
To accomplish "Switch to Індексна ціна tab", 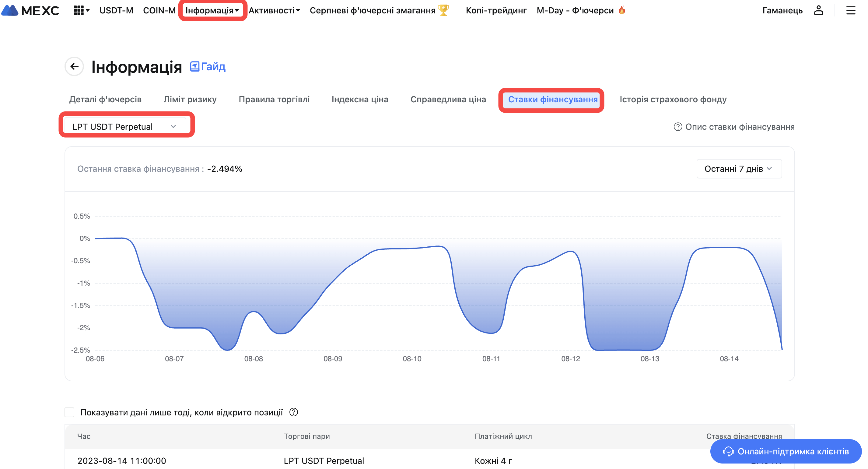I will tap(359, 100).
